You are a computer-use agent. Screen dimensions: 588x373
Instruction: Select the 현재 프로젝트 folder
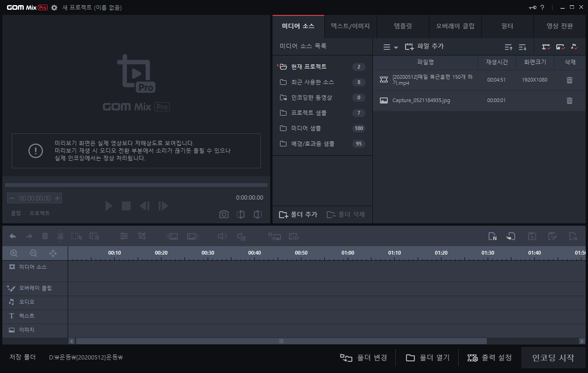pos(322,67)
